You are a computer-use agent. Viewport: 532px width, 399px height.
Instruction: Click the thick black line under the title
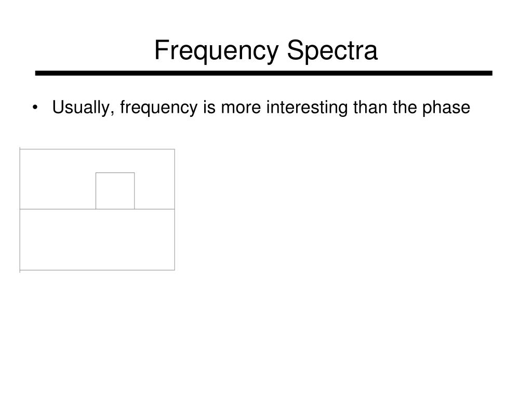click(263, 73)
